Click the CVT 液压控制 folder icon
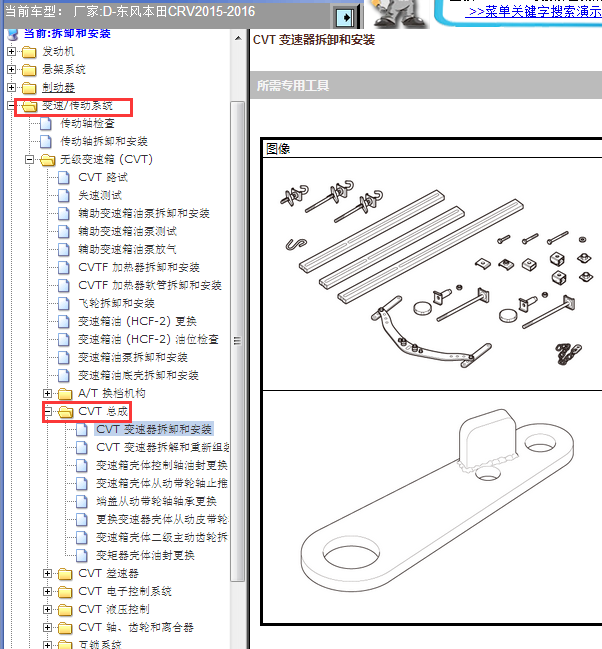This screenshot has height=649, width=602. point(65,610)
